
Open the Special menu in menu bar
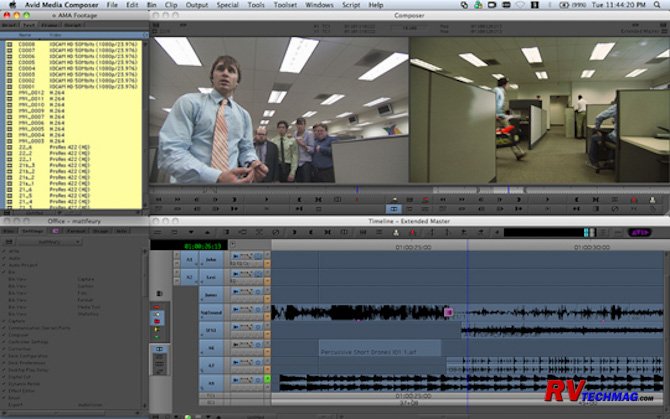227,5
